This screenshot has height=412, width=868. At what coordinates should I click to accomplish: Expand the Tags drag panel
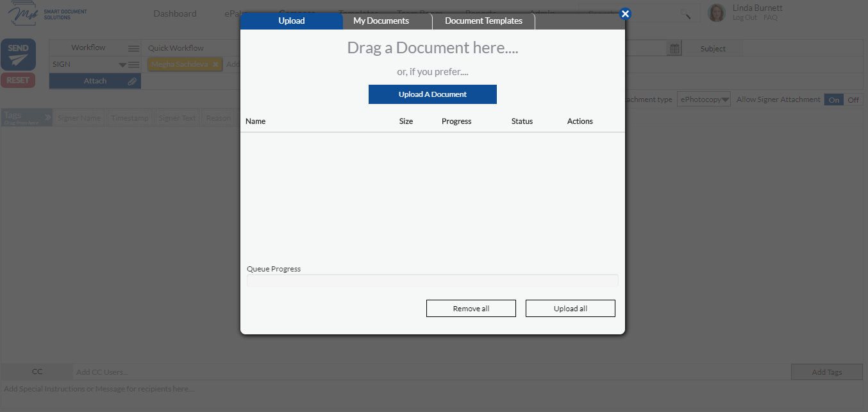pos(46,117)
